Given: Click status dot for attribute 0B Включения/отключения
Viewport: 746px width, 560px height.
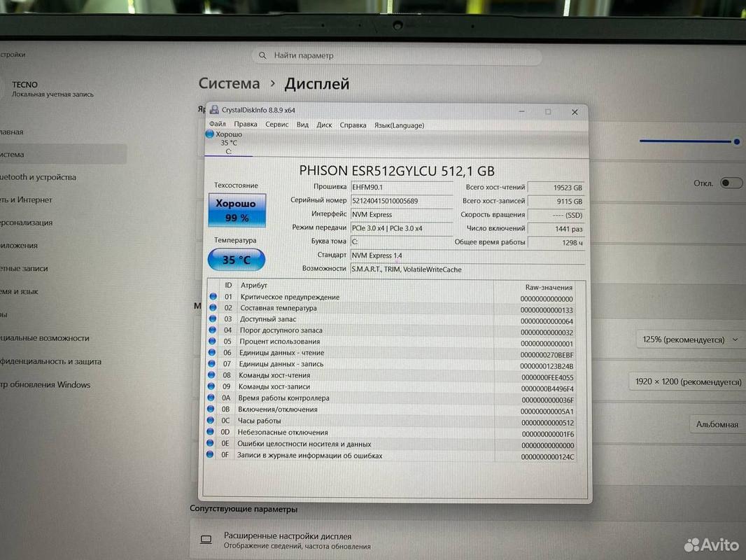Looking at the screenshot, I should tap(211, 409).
